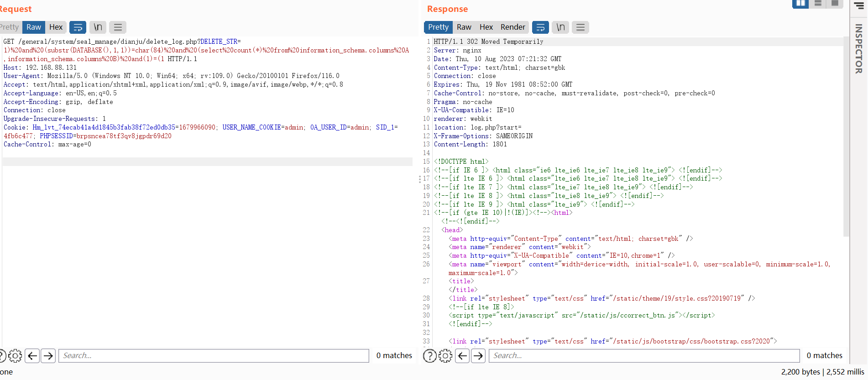868x380 pixels.
Task: Toggle word wrap icon in Request pane
Action: 78,27
